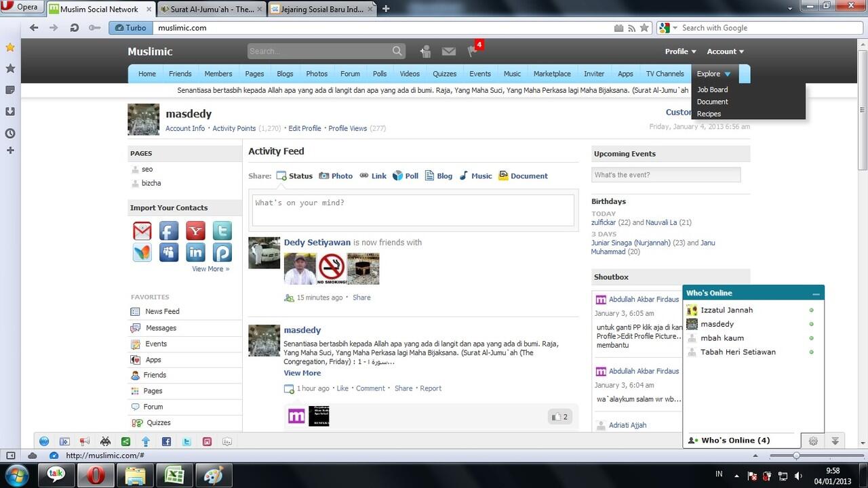Click the space invader game icon in bottom toolbar
868x488 pixels.
click(x=105, y=441)
